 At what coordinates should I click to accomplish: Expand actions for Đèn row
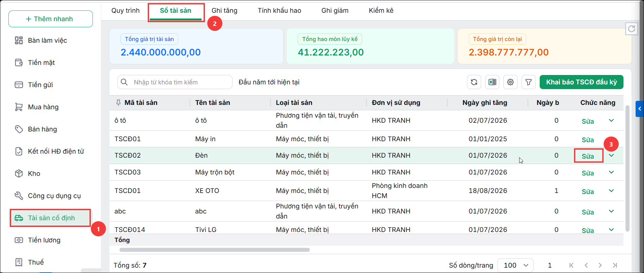point(611,155)
